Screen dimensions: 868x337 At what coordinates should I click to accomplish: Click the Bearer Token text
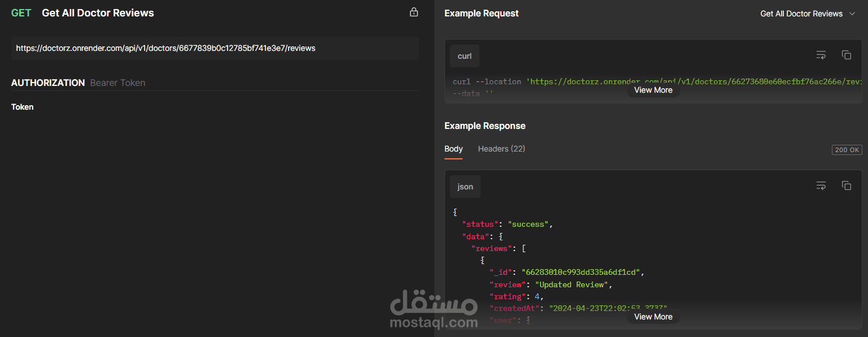118,83
